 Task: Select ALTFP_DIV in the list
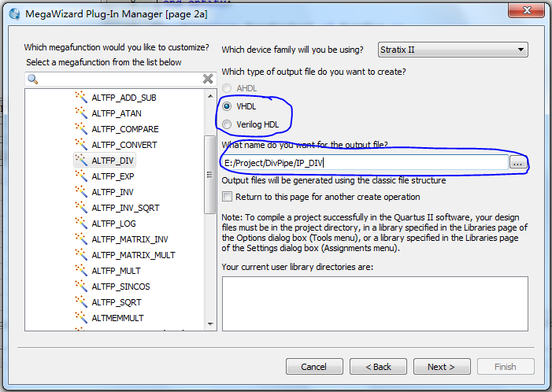point(113,161)
